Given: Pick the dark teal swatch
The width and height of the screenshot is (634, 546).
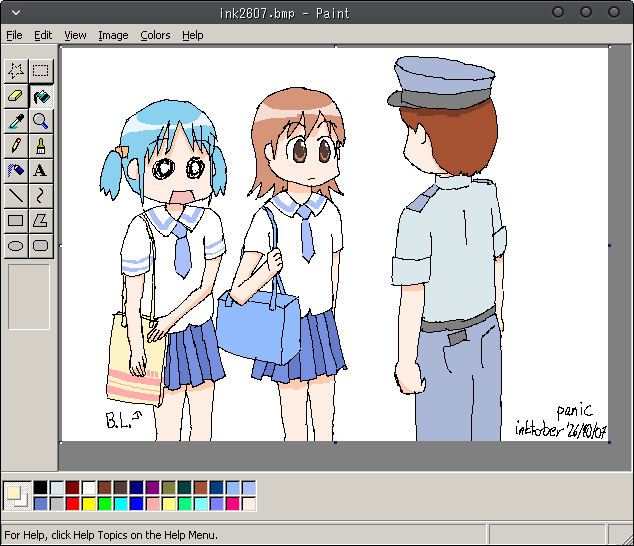Looking at the screenshot, I should (185, 487).
